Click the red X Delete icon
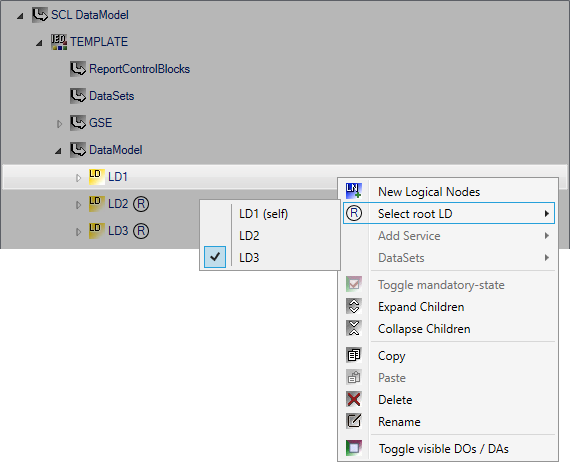 coord(354,399)
